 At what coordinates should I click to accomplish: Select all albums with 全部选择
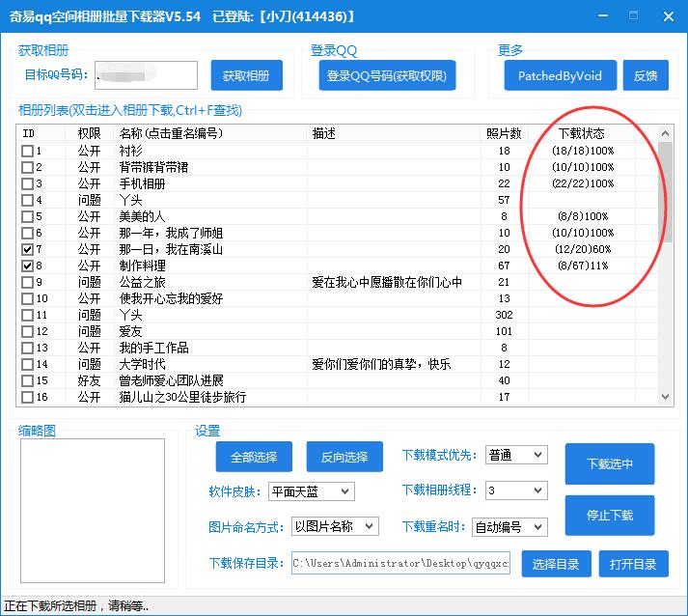[254, 457]
